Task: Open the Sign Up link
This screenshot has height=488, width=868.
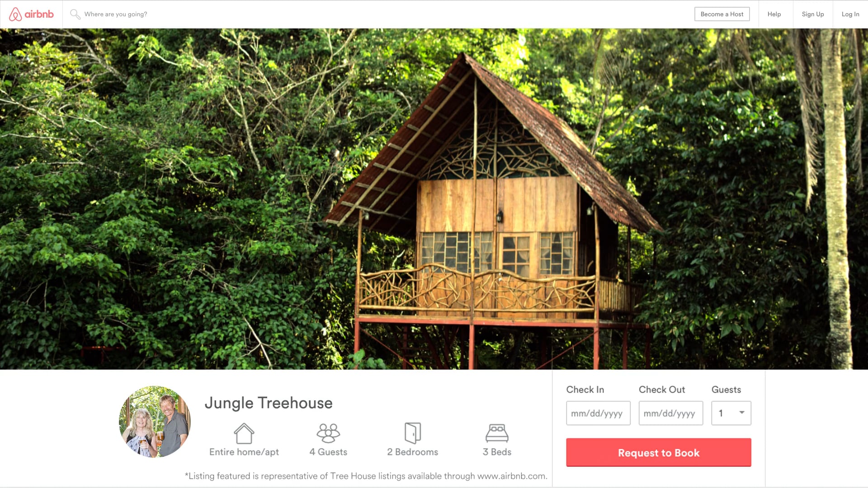Action: (x=813, y=14)
